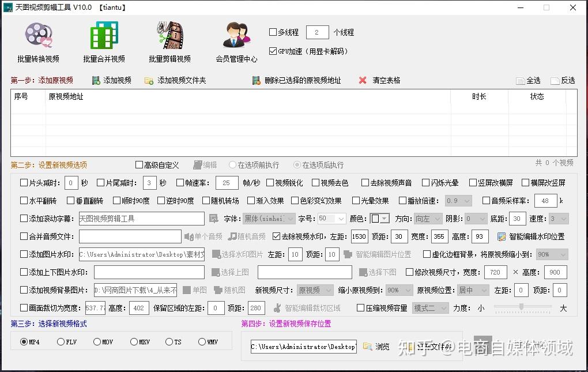Open the 缩小原视频到 90% dropdown
Viewport: 588px width, 372px height.
[x=399, y=290]
